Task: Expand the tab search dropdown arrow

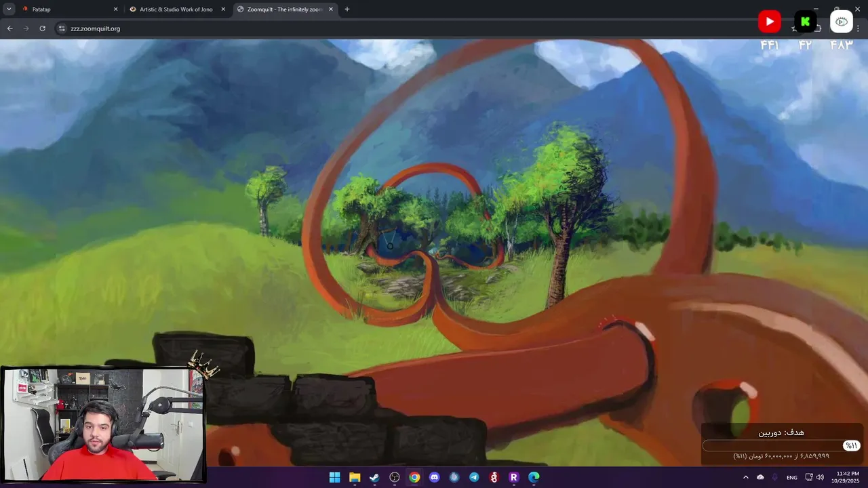Action: [x=9, y=9]
